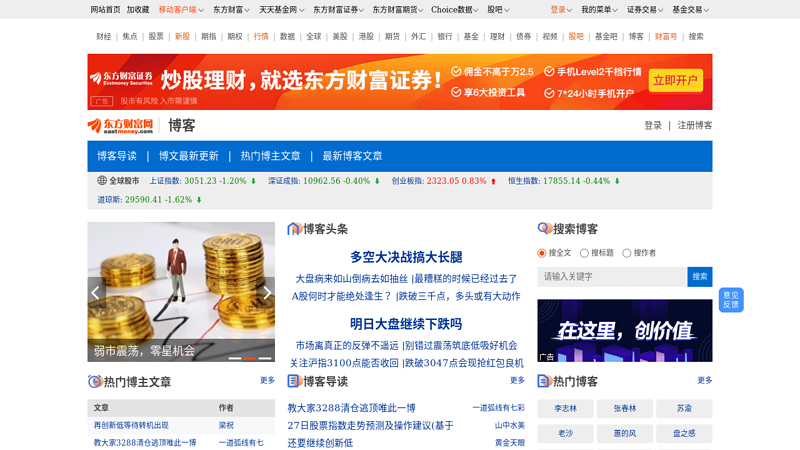Click the 立即开户 banner button
800x450 pixels.
pos(676,81)
